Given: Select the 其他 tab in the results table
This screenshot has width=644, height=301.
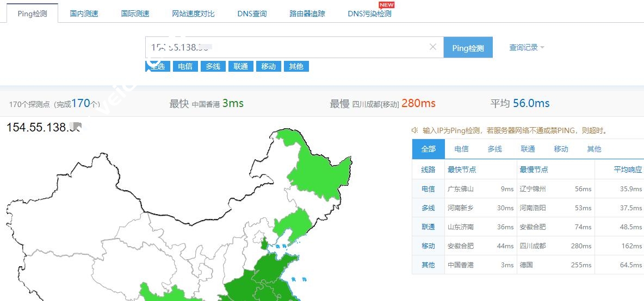Looking at the screenshot, I should pyautogui.click(x=594, y=149).
